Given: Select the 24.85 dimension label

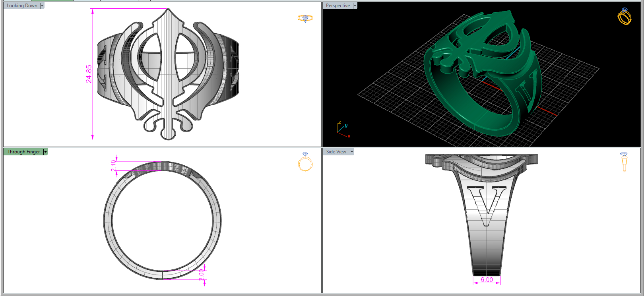Looking at the screenshot, I should 89,74.
